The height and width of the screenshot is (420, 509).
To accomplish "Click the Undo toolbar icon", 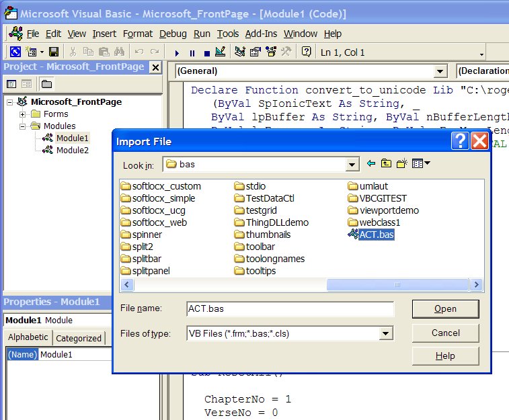I will click(x=139, y=52).
